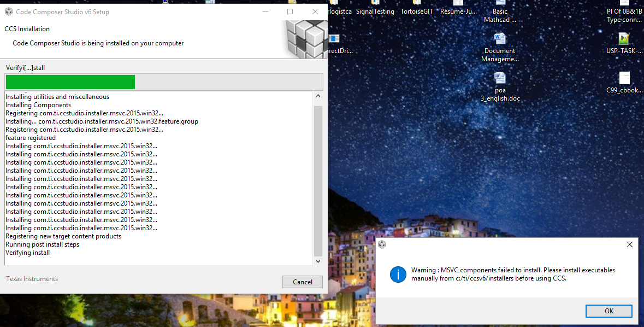The height and width of the screenshot is (327, 644).
Task: Open the poa 3_english.doc desktop file
Action: (500, 87)
